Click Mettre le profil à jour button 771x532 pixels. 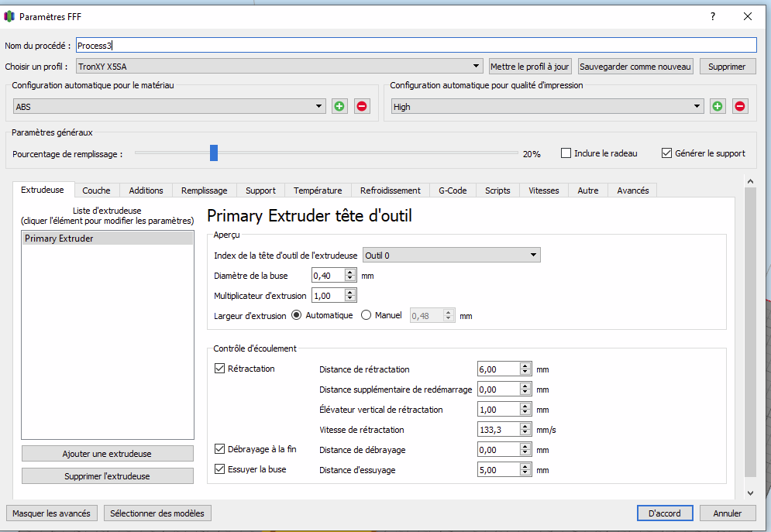tap(529, 67)
